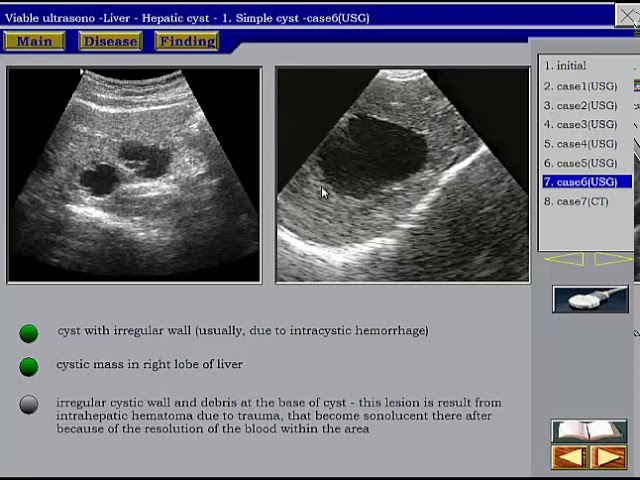Click the right ultrasound image with large cyst

click(x=403, y=175)
